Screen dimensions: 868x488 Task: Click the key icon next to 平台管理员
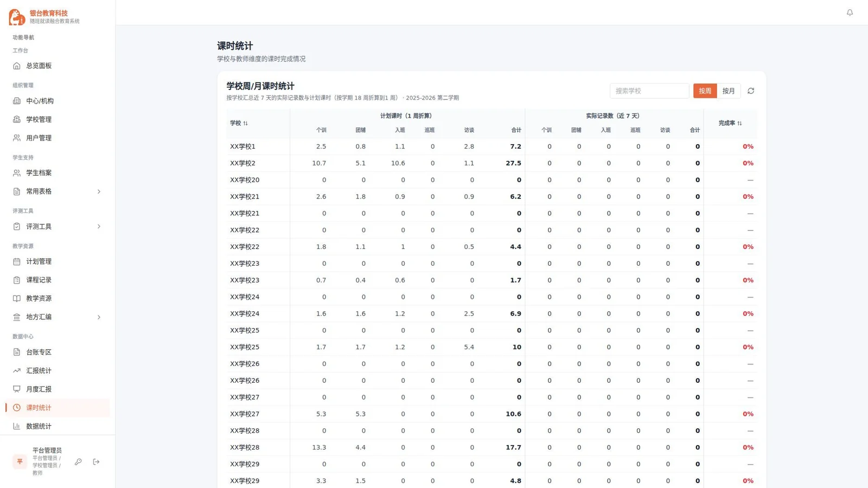click(78, 462)
